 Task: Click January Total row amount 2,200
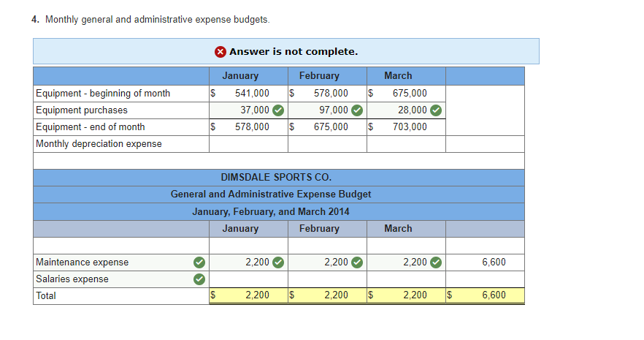coord(258,295)
